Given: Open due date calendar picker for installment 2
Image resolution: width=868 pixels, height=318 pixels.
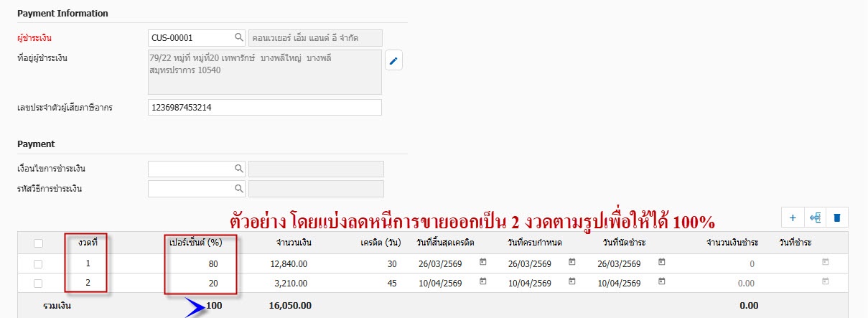Looking at the screenshot, I should coord(572,282).
